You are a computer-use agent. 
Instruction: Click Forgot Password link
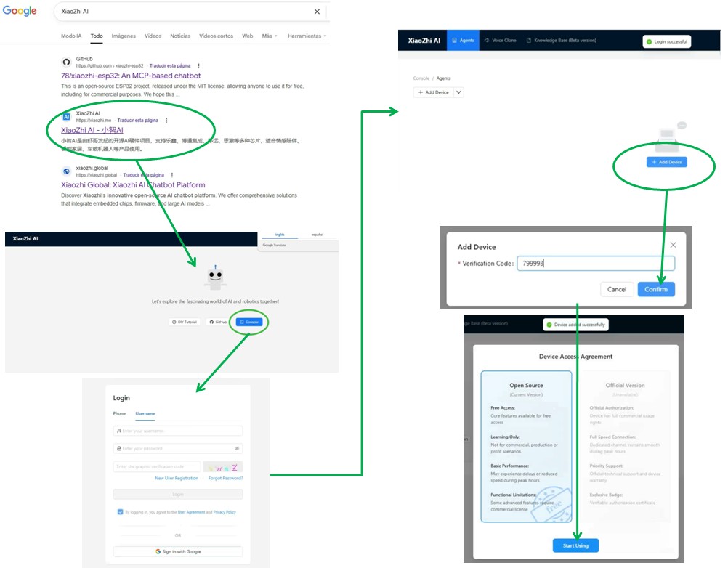226,479
